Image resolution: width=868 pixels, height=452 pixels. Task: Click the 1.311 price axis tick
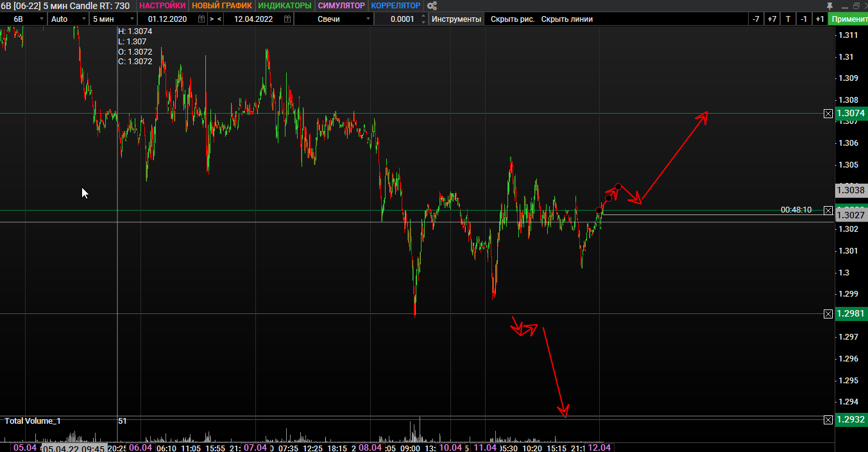point(847,35)
